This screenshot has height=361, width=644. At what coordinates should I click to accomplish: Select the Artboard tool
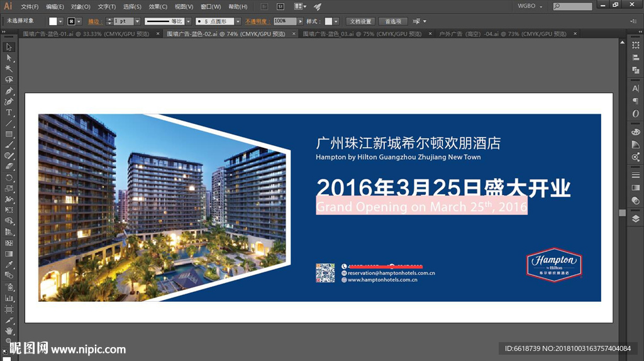point(9,309)
